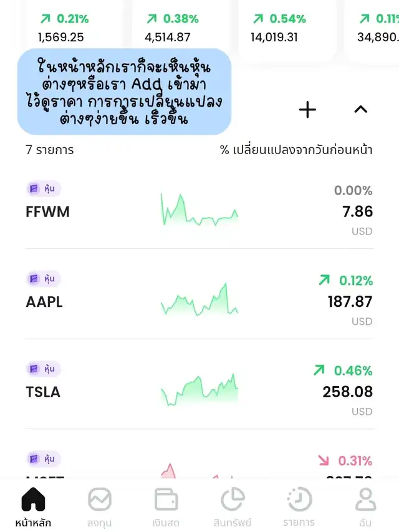This screenshot has height=532, width=399.
Task: Change the % เปลี่ยนแปลงจากวันก่อนหน้า column header
Action: point(296,150)
